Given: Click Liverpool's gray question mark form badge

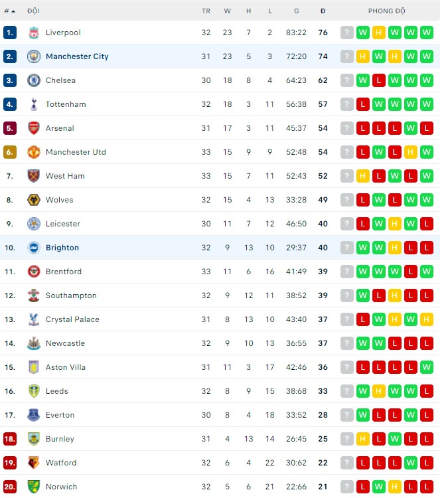Looking at the screenshot, I should point(347,33).
